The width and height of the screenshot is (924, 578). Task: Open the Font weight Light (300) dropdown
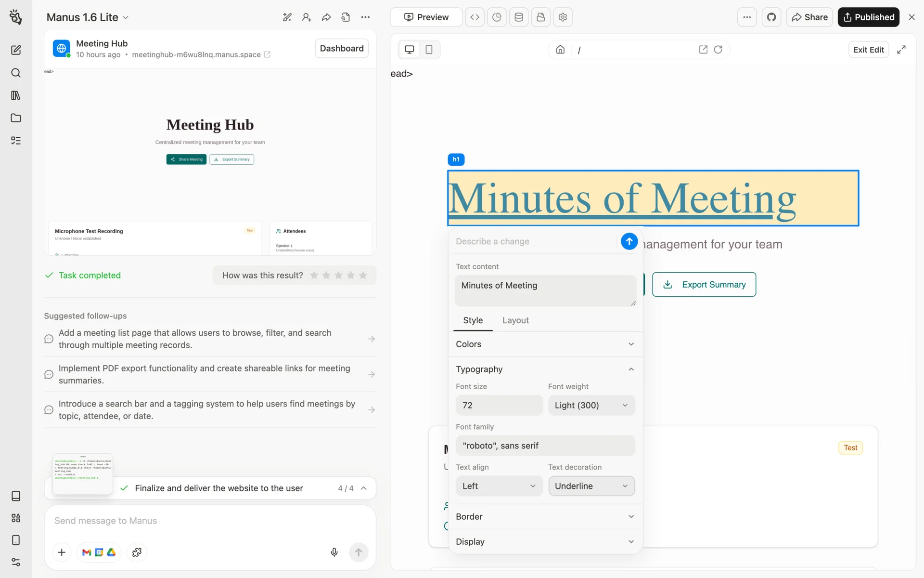(x=591, y=405)
